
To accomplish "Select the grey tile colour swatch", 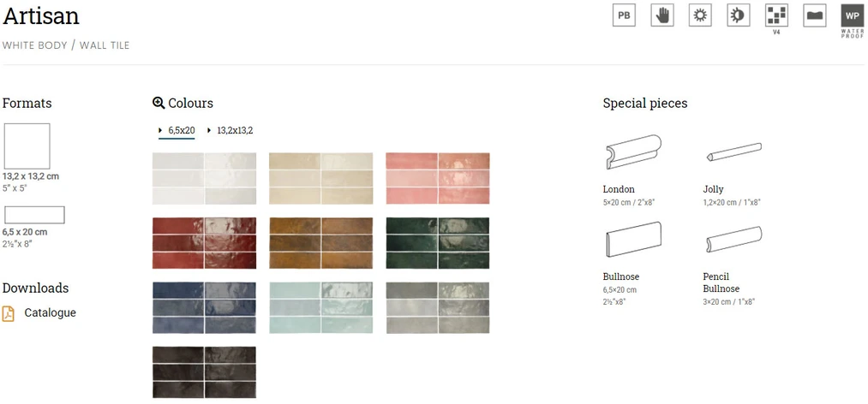I will click(x=438, y=308).
